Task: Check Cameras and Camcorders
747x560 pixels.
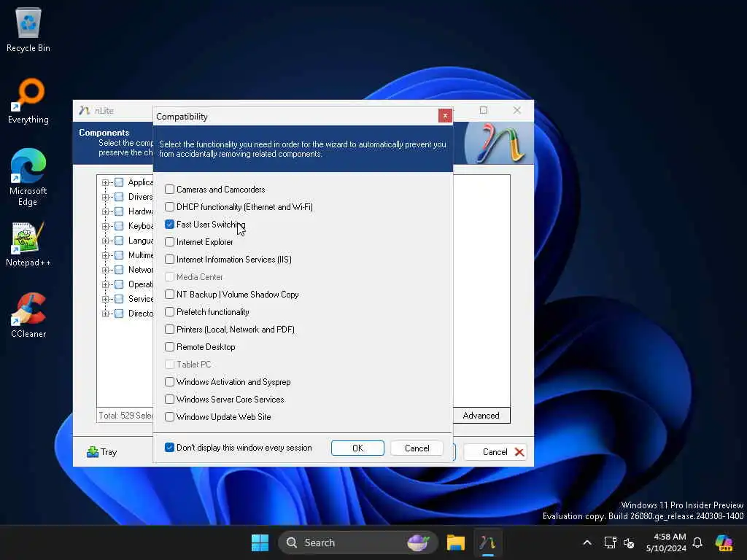Action: pos(169,190)
